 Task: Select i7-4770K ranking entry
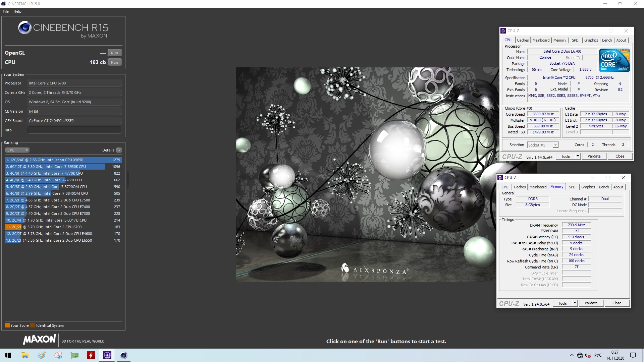click(x=63, y=173)
